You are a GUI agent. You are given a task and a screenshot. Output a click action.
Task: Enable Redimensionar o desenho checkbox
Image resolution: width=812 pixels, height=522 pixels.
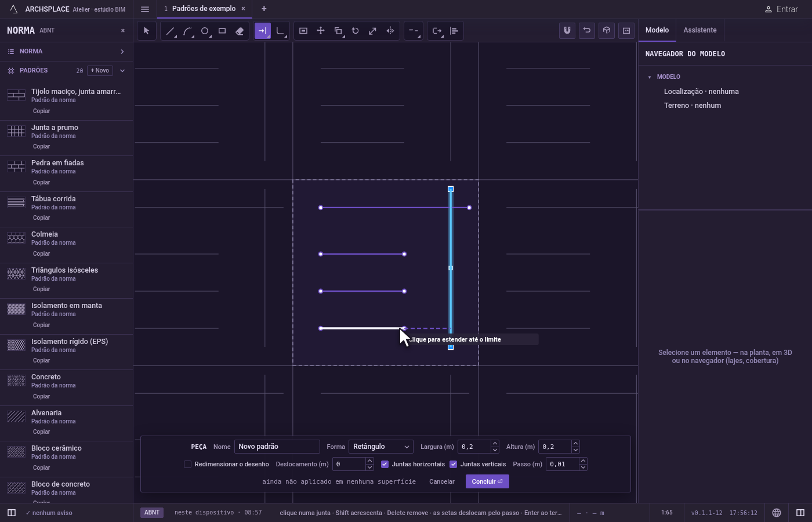click(x=187, y=464)
